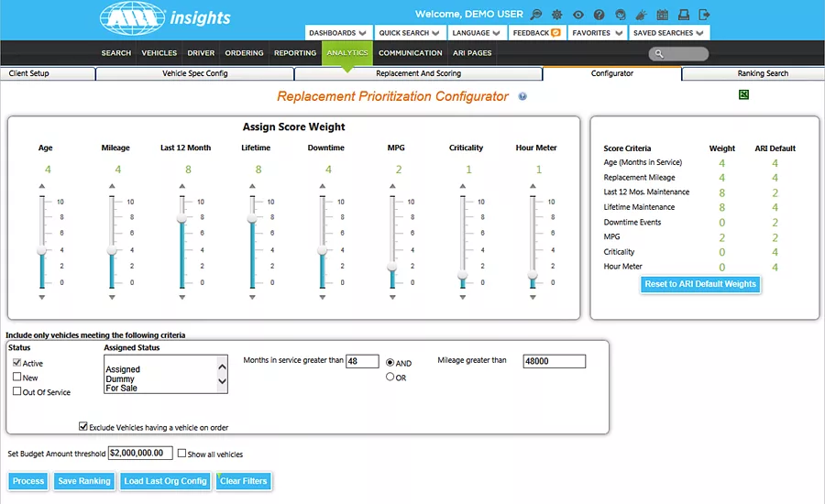Open the help question mark icon

[599, 15]
